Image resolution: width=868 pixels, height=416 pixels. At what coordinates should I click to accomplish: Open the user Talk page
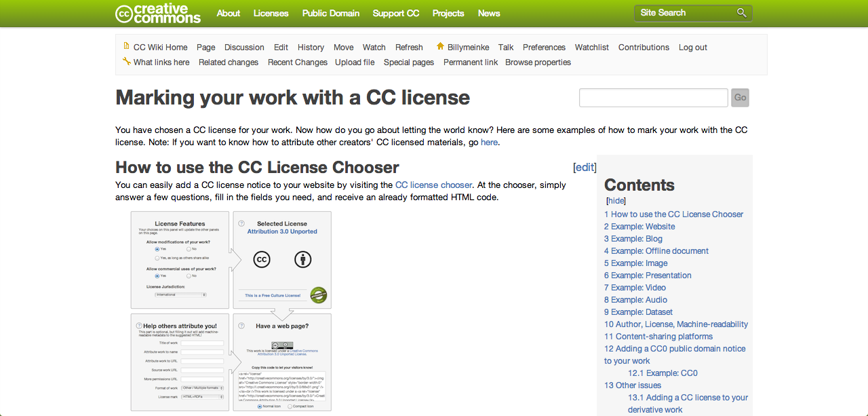(506, 48)
